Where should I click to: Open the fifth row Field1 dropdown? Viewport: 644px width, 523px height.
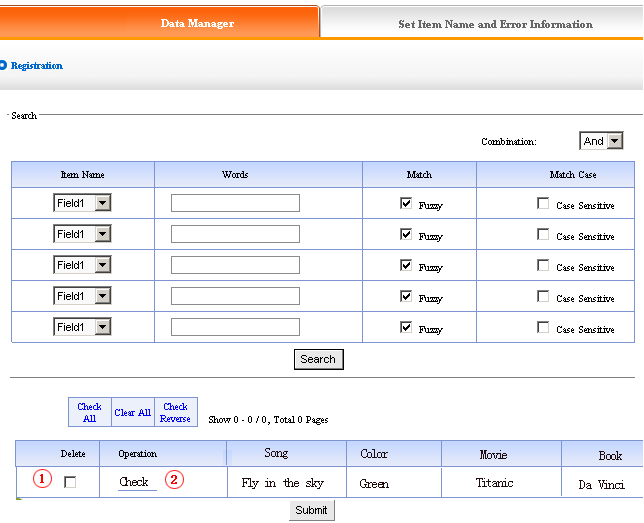pos(82,327)
